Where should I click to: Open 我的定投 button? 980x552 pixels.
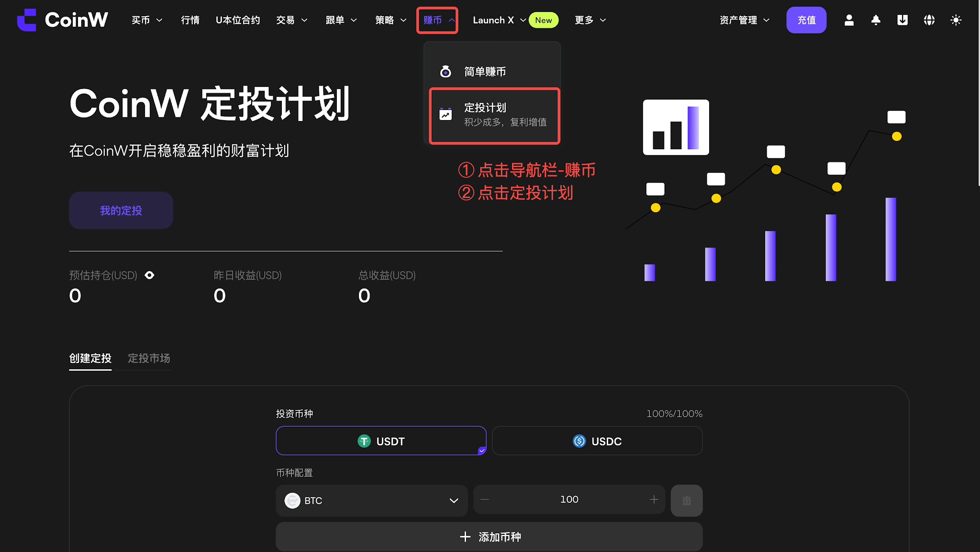point(121,210)
